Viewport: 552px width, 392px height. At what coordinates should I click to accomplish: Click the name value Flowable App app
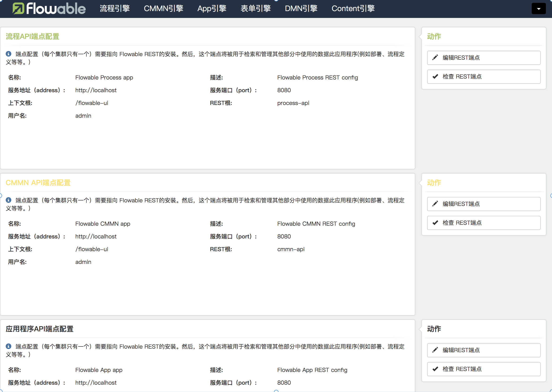coord(99,370)
